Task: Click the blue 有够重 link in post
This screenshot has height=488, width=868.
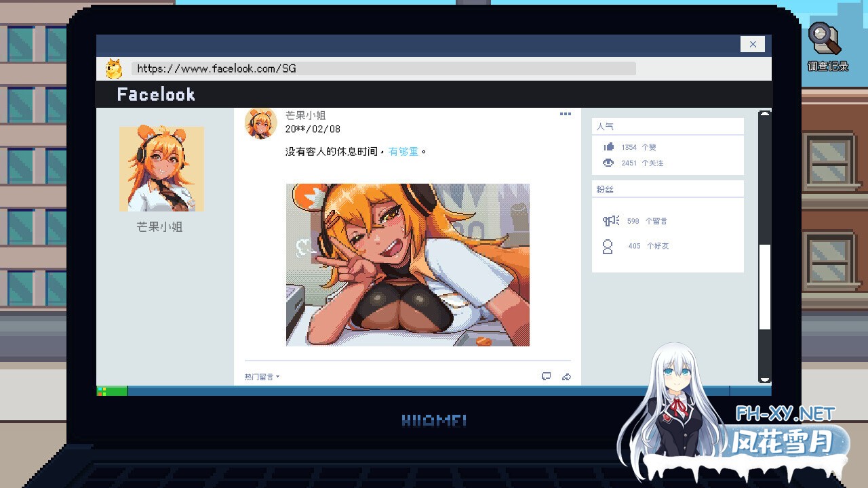Action: (403, 152)
